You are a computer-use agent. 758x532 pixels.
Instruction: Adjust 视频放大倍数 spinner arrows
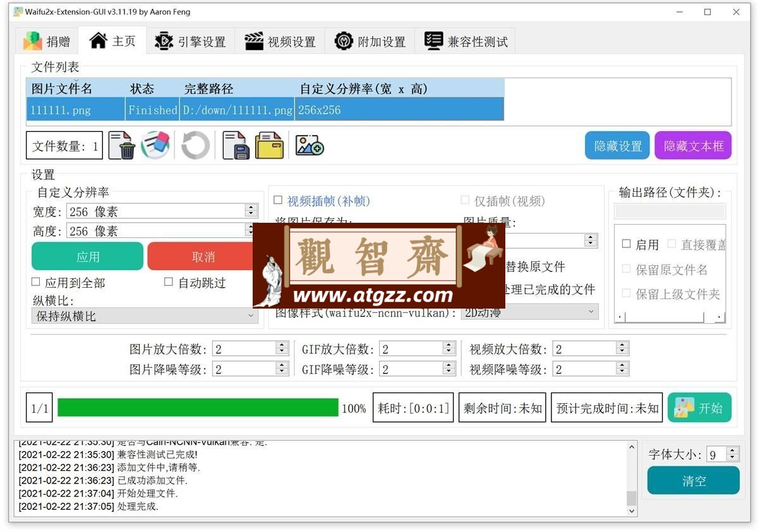622,348
